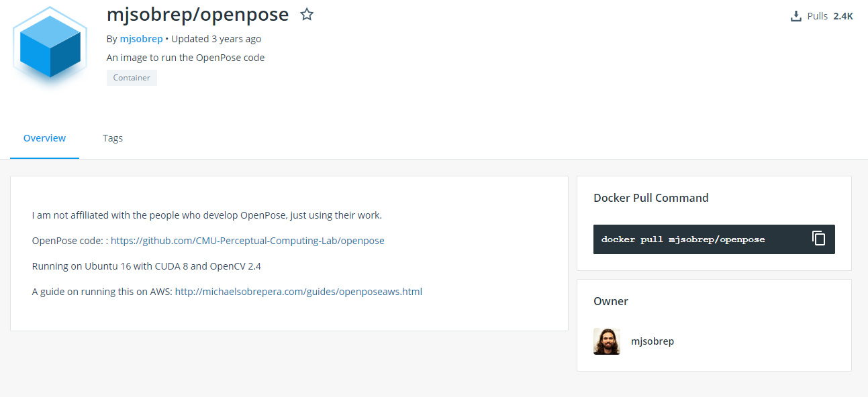Click the mjsobrep owner avatar photo

pyautogui.click(x=607, y=341)
